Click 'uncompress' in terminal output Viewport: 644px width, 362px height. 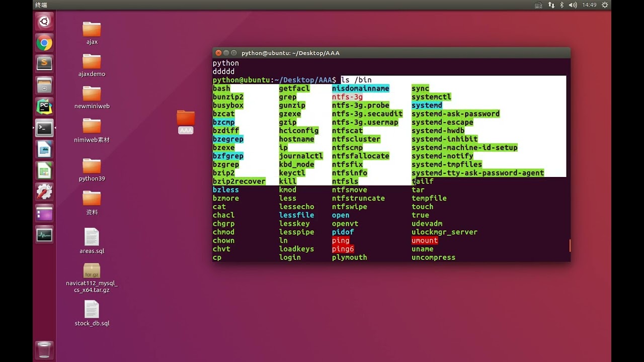coord(433,257)
